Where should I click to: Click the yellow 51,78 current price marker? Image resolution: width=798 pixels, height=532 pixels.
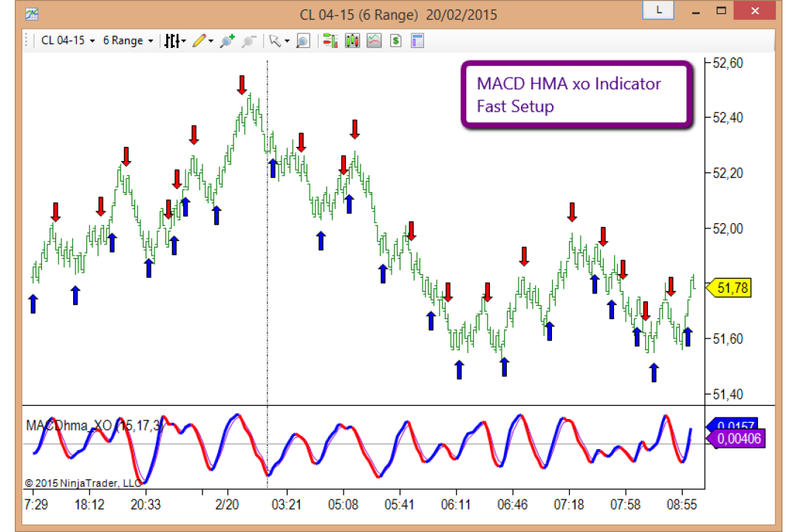(729, 288)
